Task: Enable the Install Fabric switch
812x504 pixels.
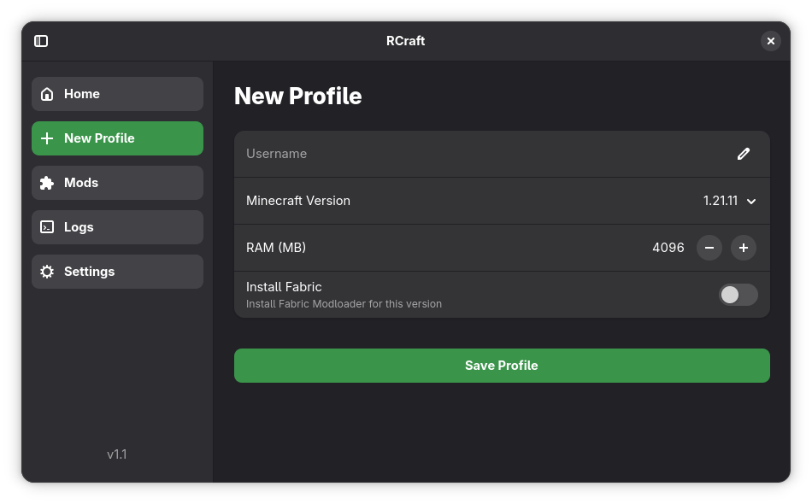Action: 738,295
